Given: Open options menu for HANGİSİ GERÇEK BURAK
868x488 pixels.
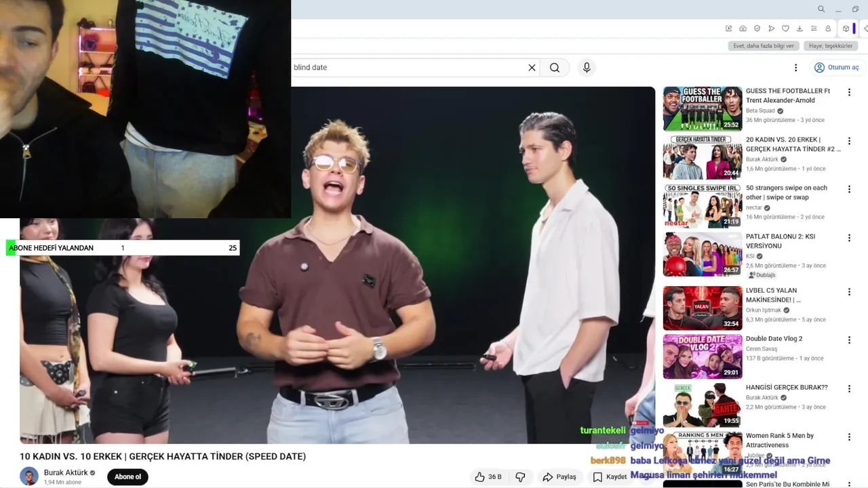Looking at the screenshot, I should [849, 389].
